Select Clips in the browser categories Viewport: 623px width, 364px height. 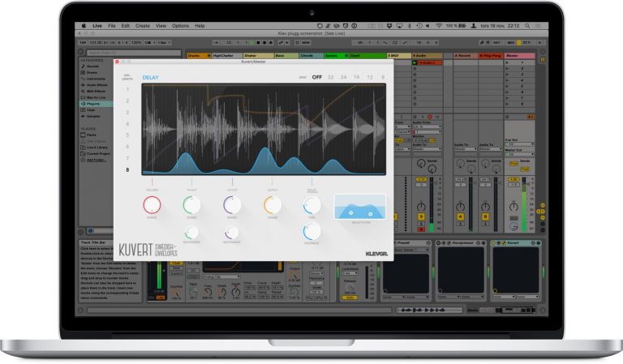[91, 110]
